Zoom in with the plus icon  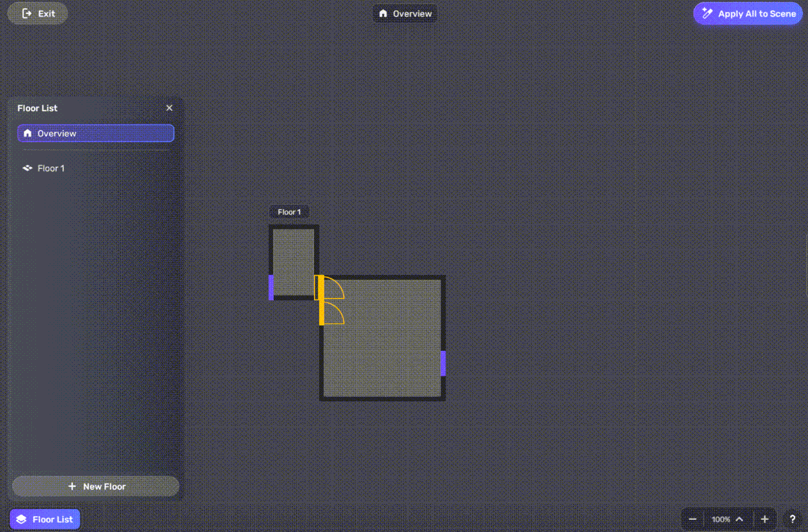(765, 519)
